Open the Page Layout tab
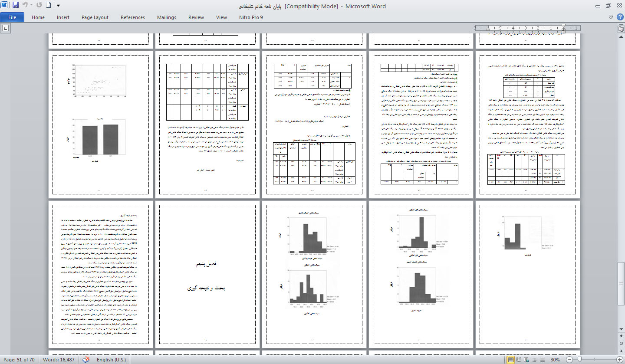Viewport: 625px width, 364px height. tap(95, 17)
